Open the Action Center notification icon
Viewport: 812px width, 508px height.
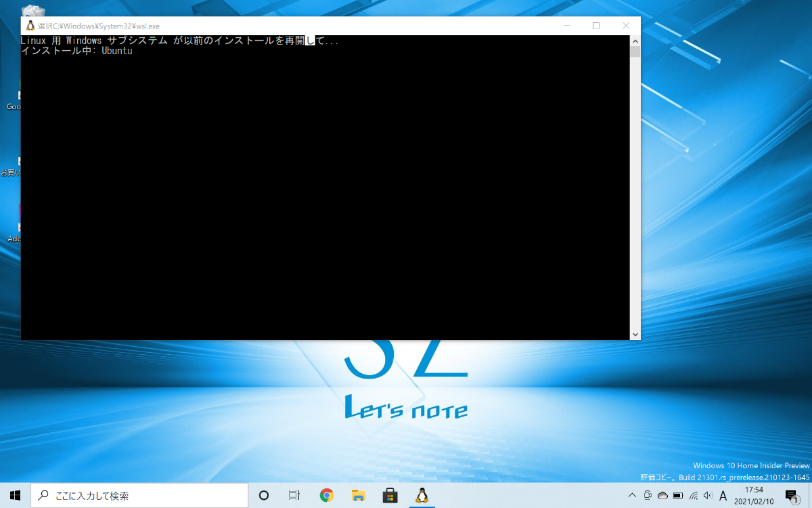tap(791, 495)
